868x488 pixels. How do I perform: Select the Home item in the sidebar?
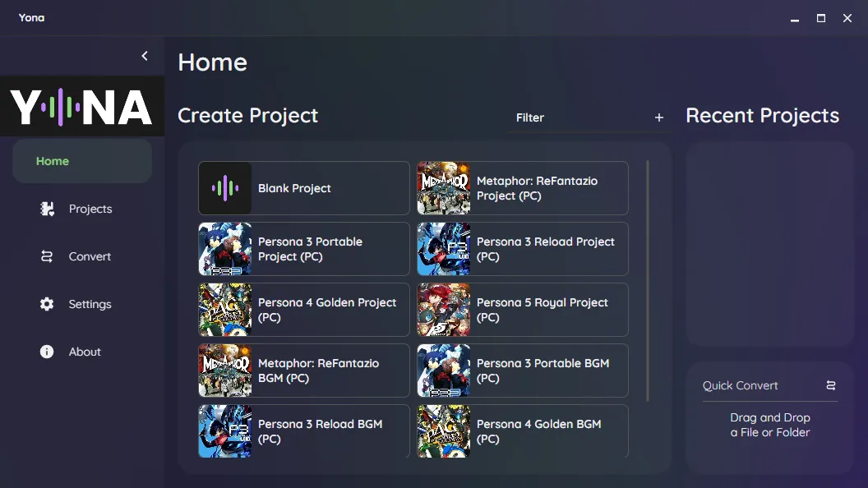point(82,161)
